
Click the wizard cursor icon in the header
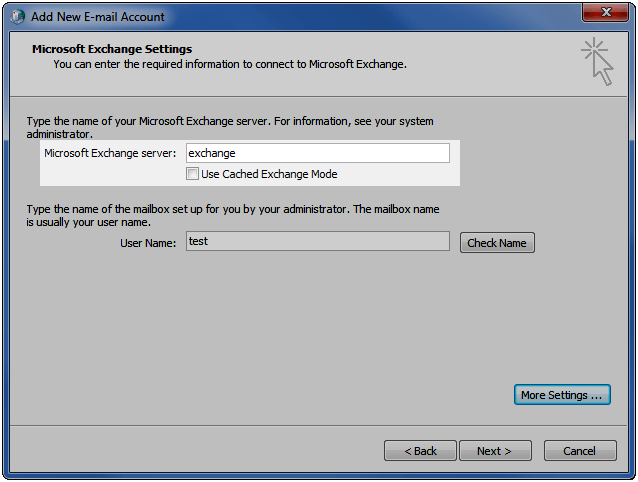597,61
